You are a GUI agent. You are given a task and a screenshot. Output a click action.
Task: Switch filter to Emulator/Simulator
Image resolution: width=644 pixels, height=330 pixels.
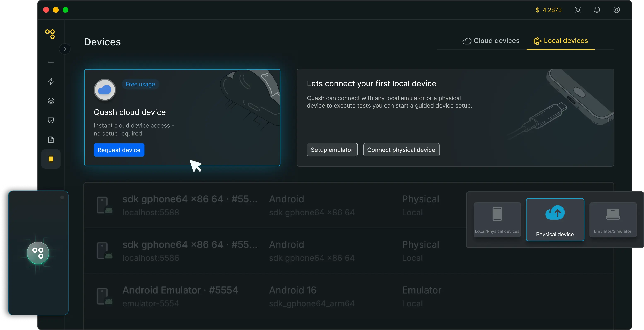tap(613, 220)
